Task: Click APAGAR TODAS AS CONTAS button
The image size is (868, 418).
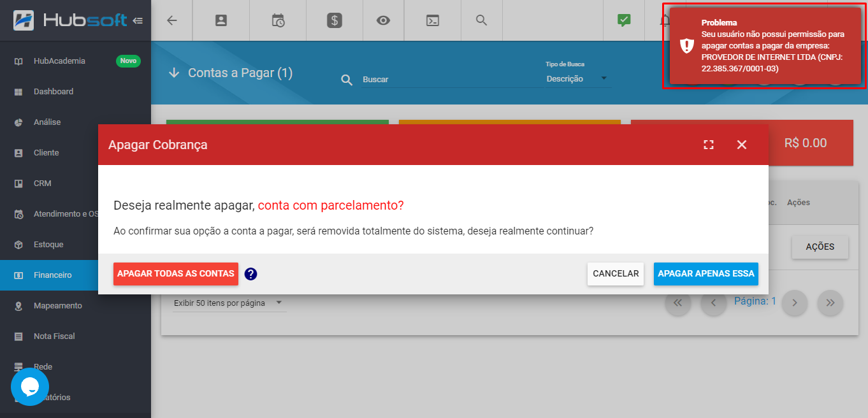Action: tap(176, 273)
